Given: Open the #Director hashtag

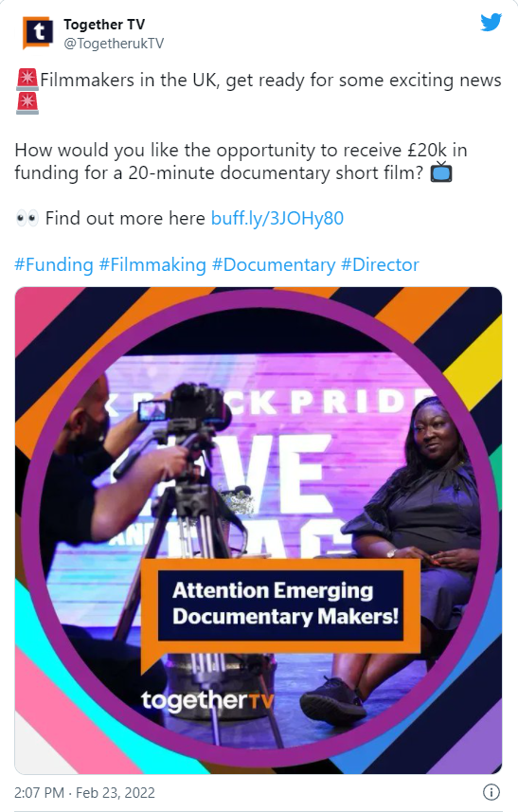Looking at the screenshot, I should pyautogui.click(x=380, y=264).
